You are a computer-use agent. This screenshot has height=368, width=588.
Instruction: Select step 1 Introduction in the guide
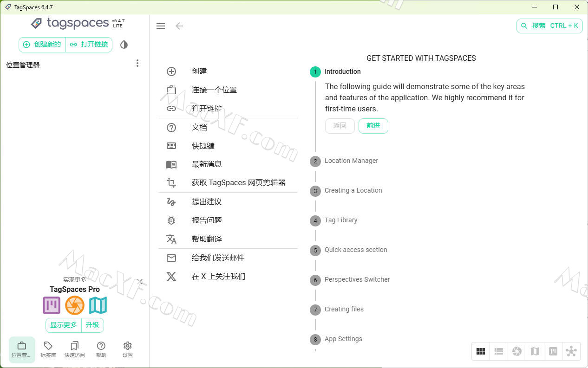335,71
